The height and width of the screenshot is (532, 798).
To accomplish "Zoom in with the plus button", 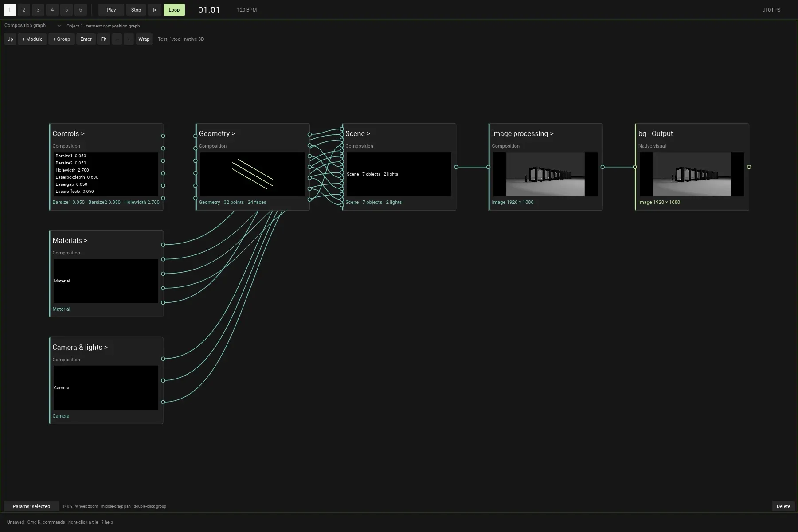I will tap(129, 39).
